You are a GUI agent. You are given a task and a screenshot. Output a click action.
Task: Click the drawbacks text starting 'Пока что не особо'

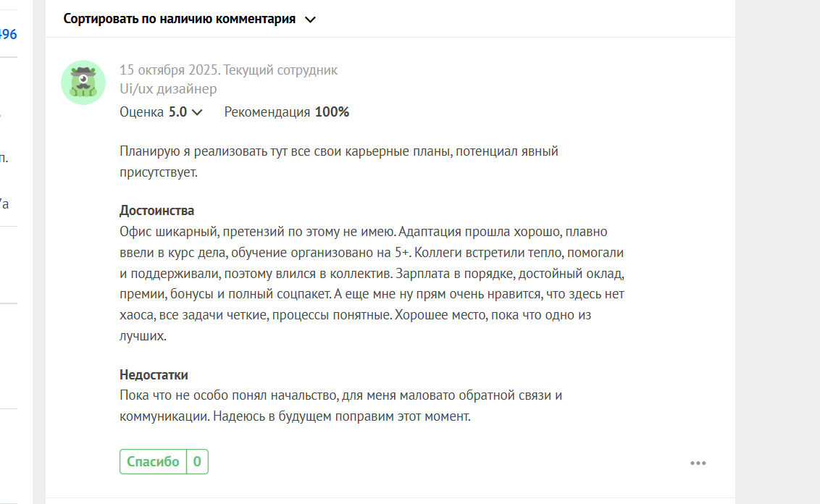click(x=340, y=396)
